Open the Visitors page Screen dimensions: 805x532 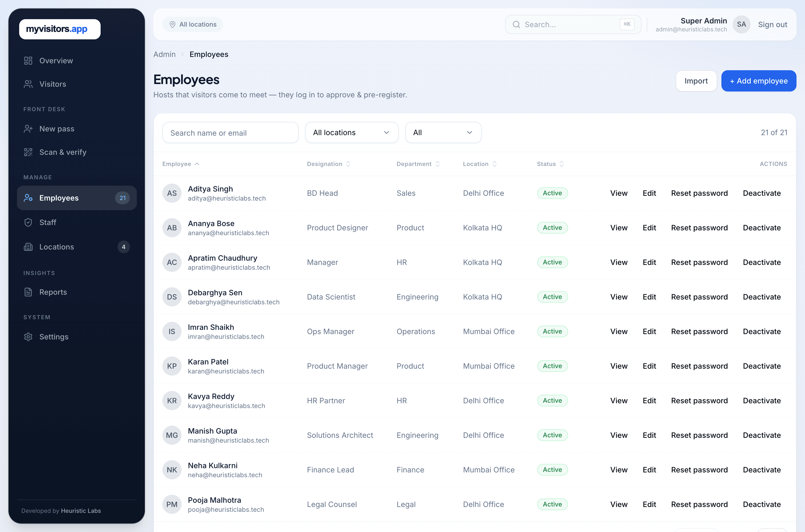[x=77, y=84]
